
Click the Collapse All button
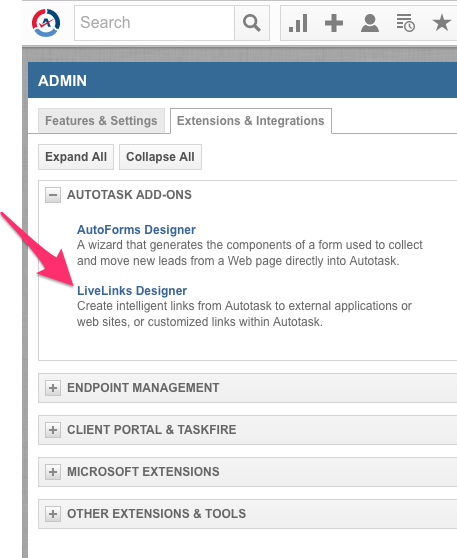pos(161,157)
